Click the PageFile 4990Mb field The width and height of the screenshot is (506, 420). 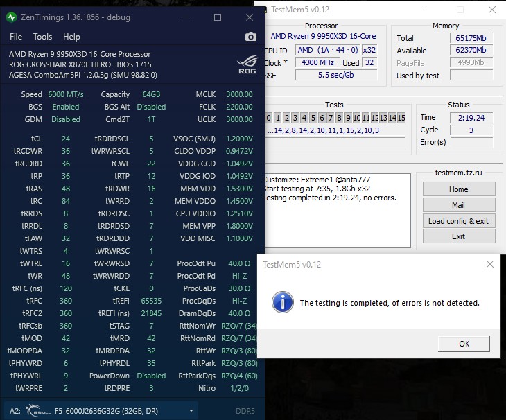[x=471, y=62]
